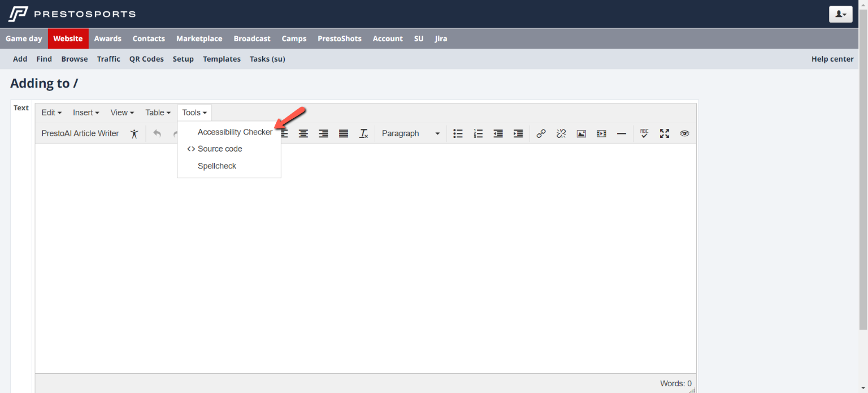868x393 pixels.
Task: Select Accessibility Checker from Tools menu
Action: [x=235, y=132]
